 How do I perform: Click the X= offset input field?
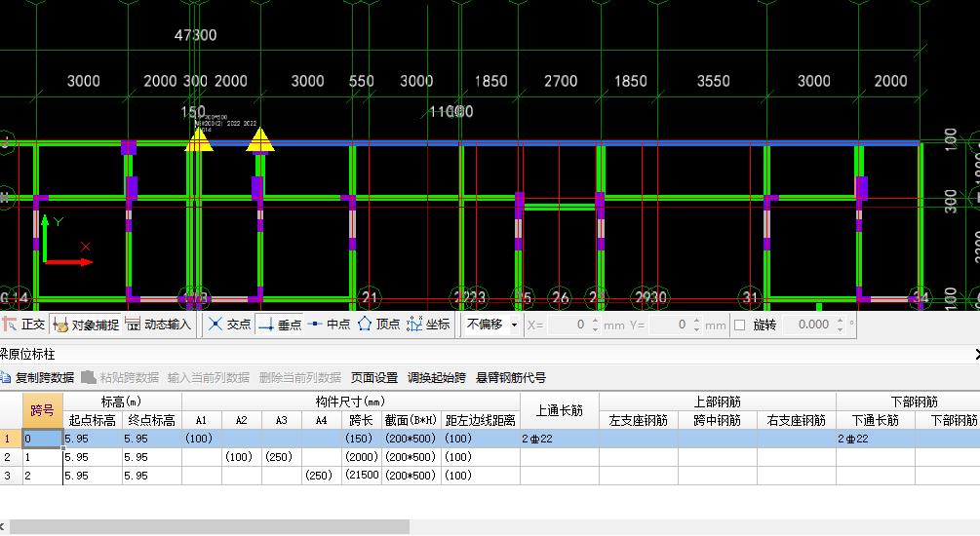coord(567,325)
